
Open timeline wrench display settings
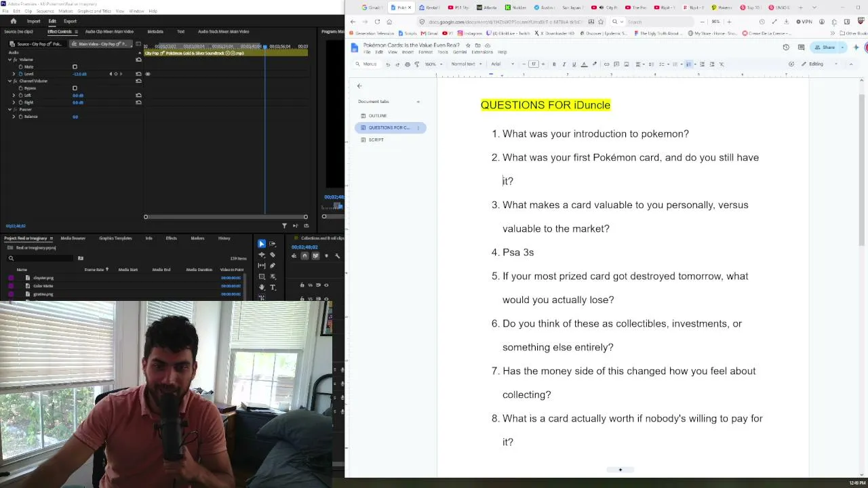(x=337, y=256)
